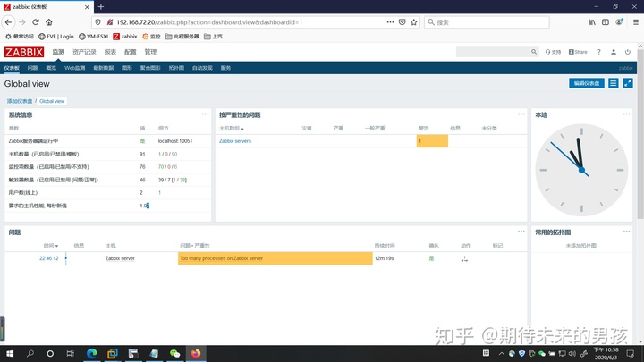Image resolution: width=644 pixels, height=362 pixels.
Task: Open the VM-ESXI bookmark
Action: pos(93,36)
